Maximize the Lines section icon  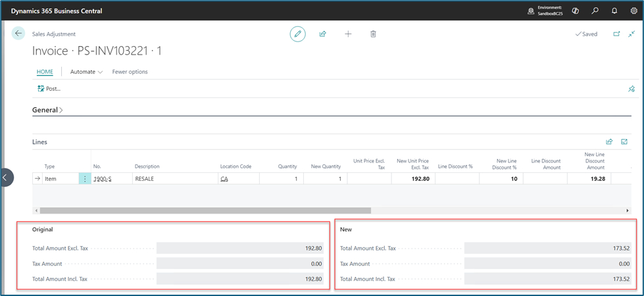624,141
